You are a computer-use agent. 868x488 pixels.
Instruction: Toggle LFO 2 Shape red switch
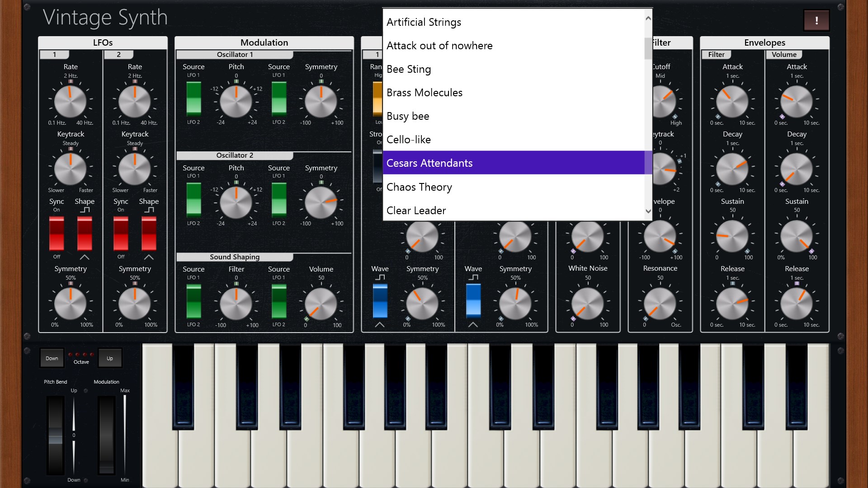149,233
